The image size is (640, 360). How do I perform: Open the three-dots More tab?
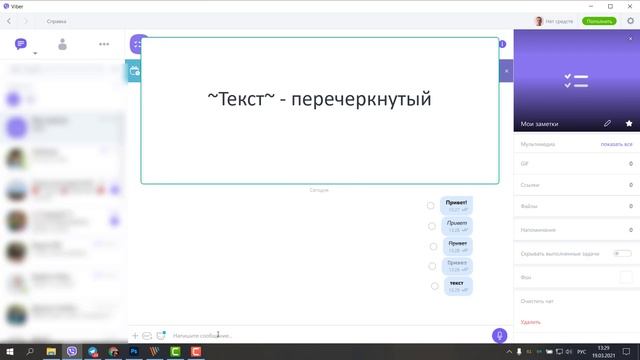pos(104,44)
